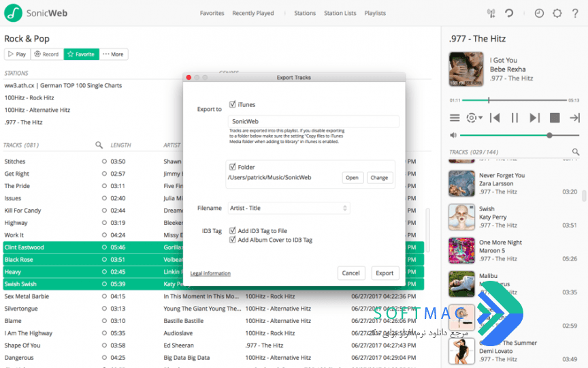
Task: Search tracks in Rock & Pop list
Action: pyautogui.click(x=99, y=145)
